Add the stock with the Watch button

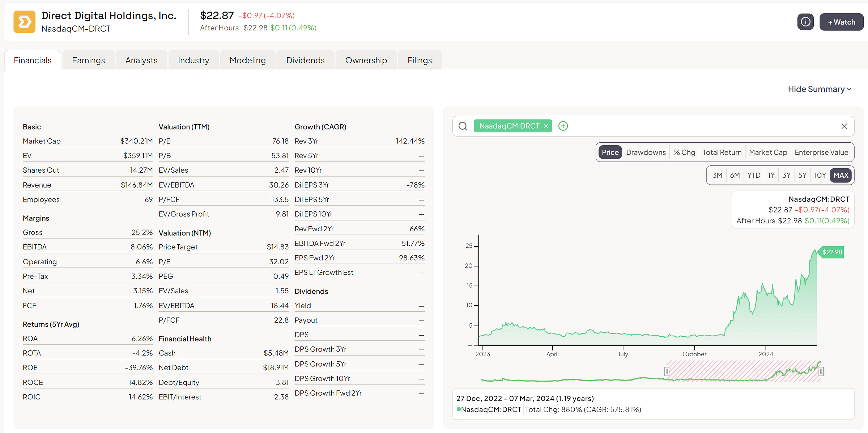[841, 22]
